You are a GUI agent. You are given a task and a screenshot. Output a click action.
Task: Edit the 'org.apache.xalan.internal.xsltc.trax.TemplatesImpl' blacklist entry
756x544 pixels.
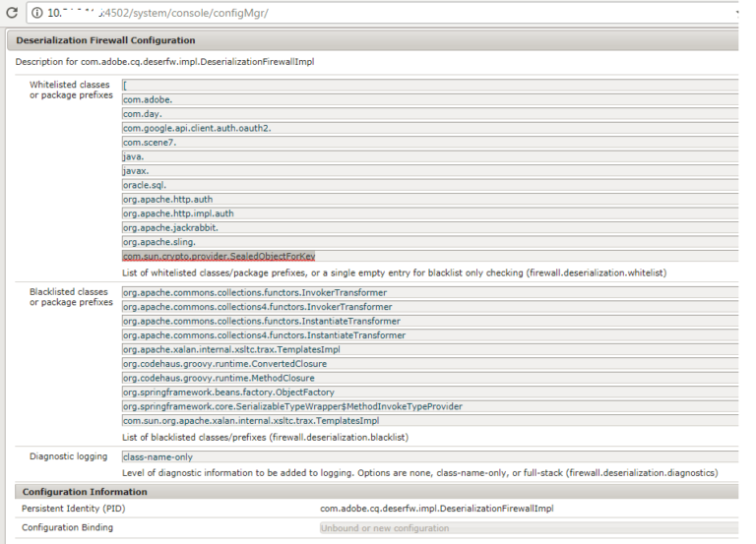coord(430,349)
